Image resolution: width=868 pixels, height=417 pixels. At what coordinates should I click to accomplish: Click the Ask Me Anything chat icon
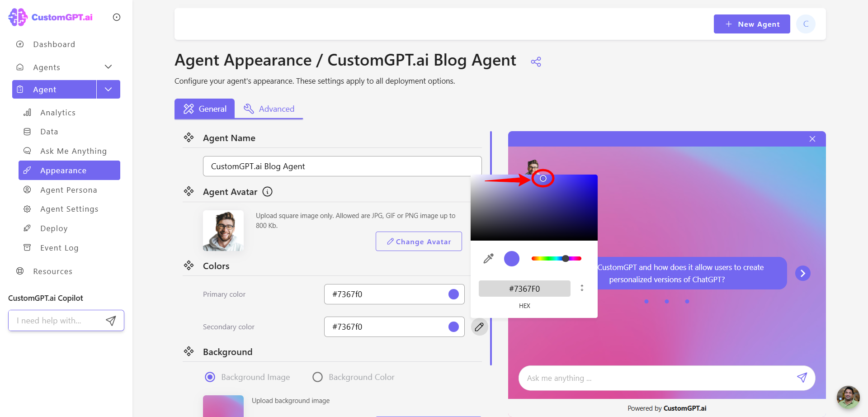(27, 151)
